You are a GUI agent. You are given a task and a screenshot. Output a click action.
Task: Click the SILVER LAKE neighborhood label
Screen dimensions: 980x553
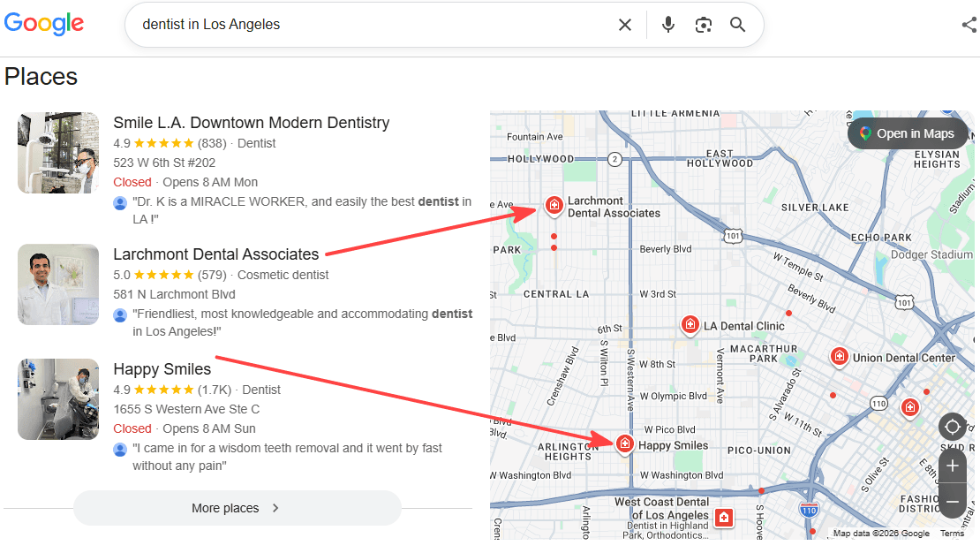(x=815, y=208)
